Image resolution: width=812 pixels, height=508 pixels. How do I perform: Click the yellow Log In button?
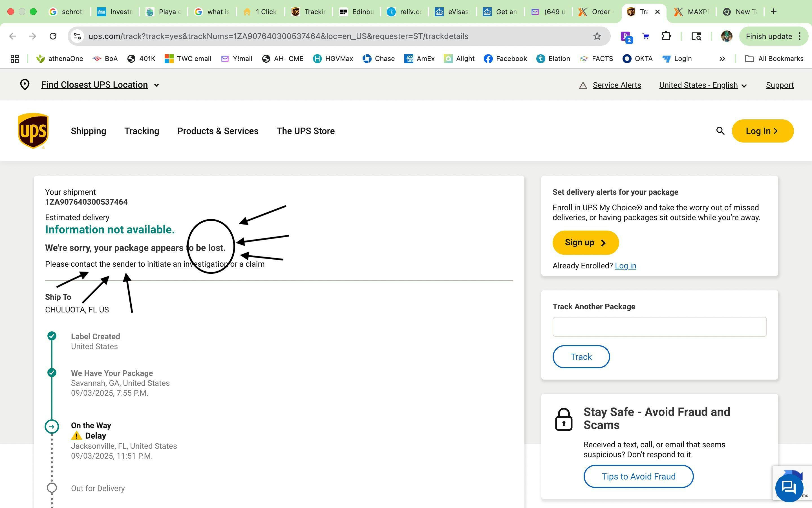762,131
